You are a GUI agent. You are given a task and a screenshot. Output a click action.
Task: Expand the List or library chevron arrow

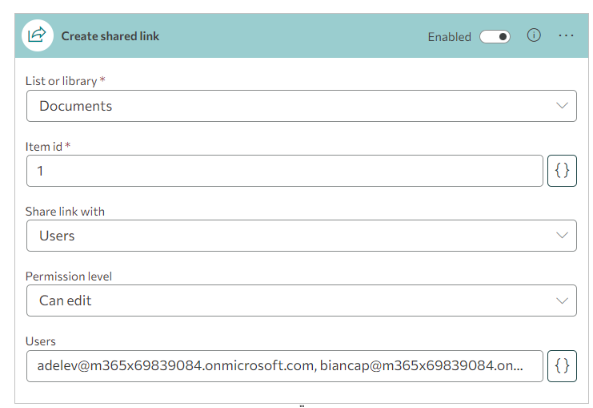[x=562, y=105]
